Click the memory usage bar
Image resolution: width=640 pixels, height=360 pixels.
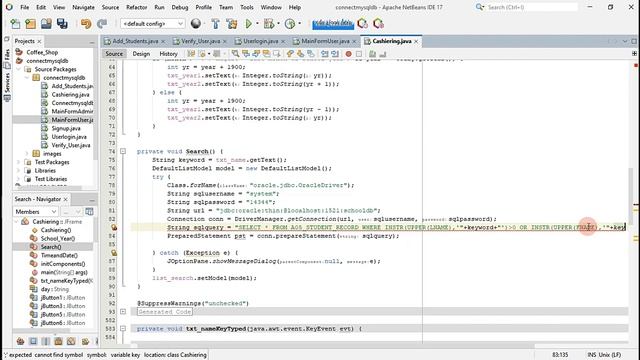(x=333, y=24)
